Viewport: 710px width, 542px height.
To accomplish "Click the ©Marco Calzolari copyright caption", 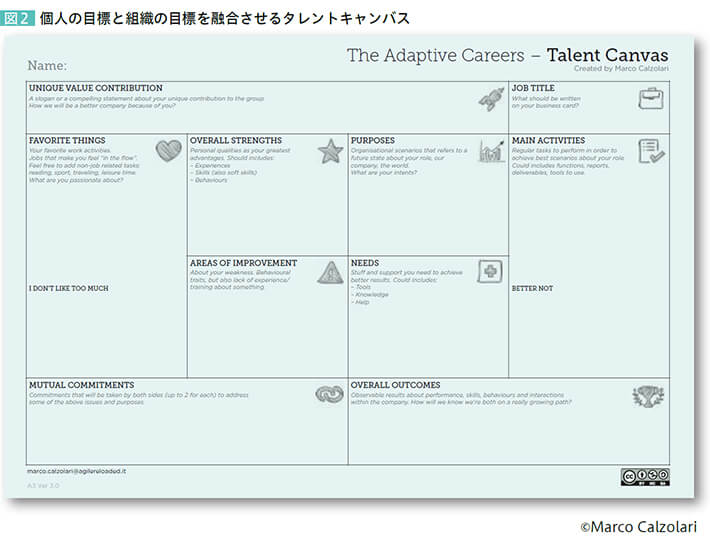I will [x=638, y=527].
